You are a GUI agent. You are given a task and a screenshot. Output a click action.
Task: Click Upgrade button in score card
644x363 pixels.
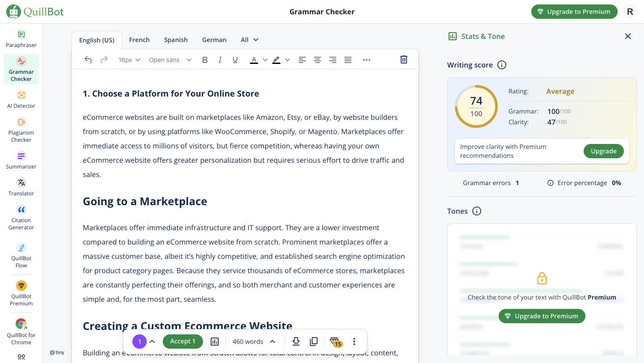point(603,151)
